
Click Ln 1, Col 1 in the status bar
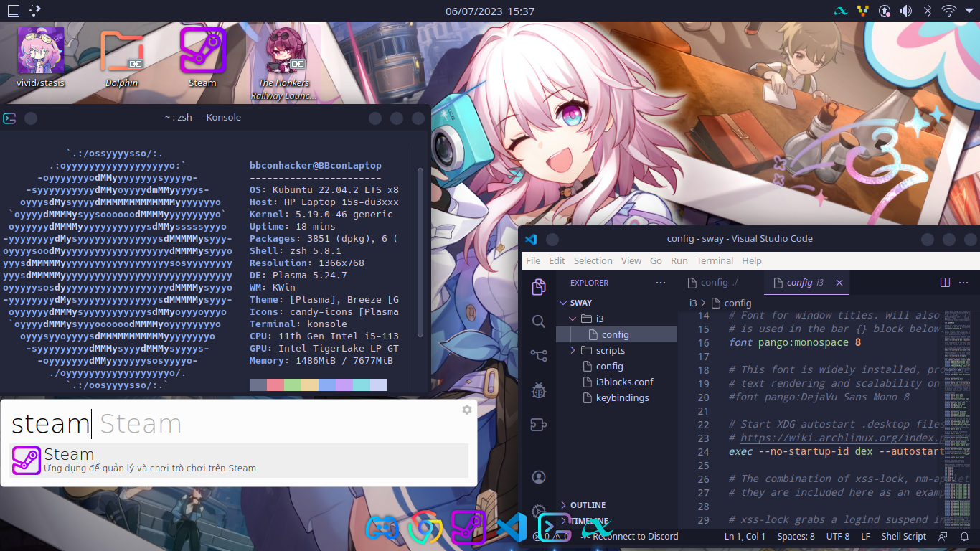coord(745,536)
